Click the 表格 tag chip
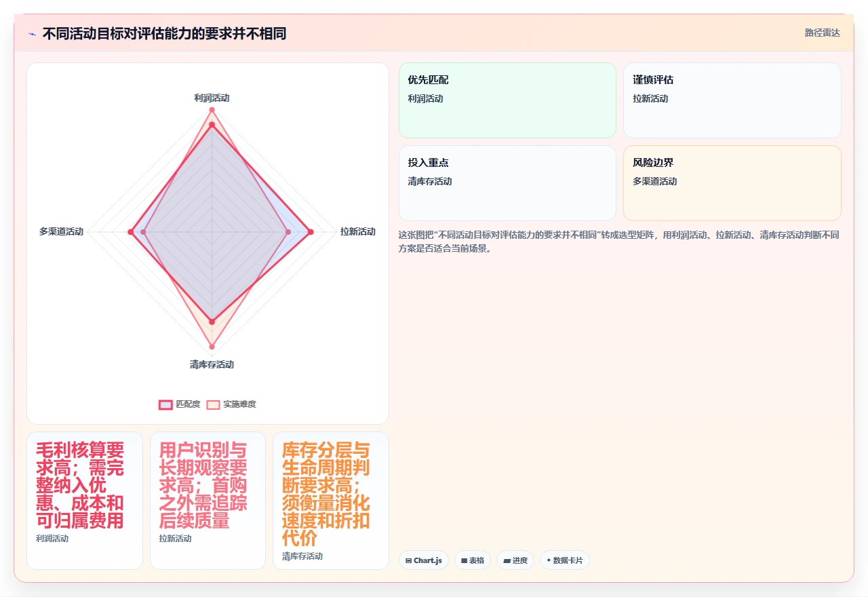868x597 pixels. coord(473,560)
